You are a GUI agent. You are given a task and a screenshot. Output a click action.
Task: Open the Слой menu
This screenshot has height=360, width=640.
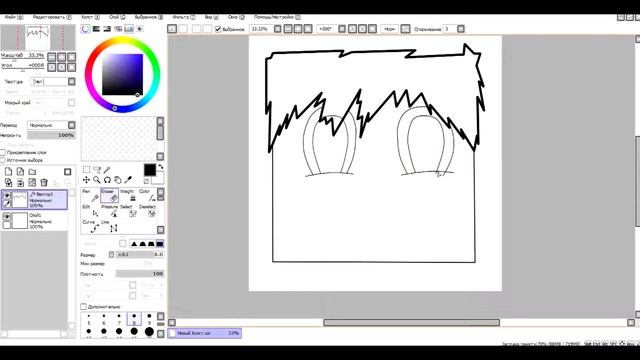pyautogui.click(x=117, y=17)
